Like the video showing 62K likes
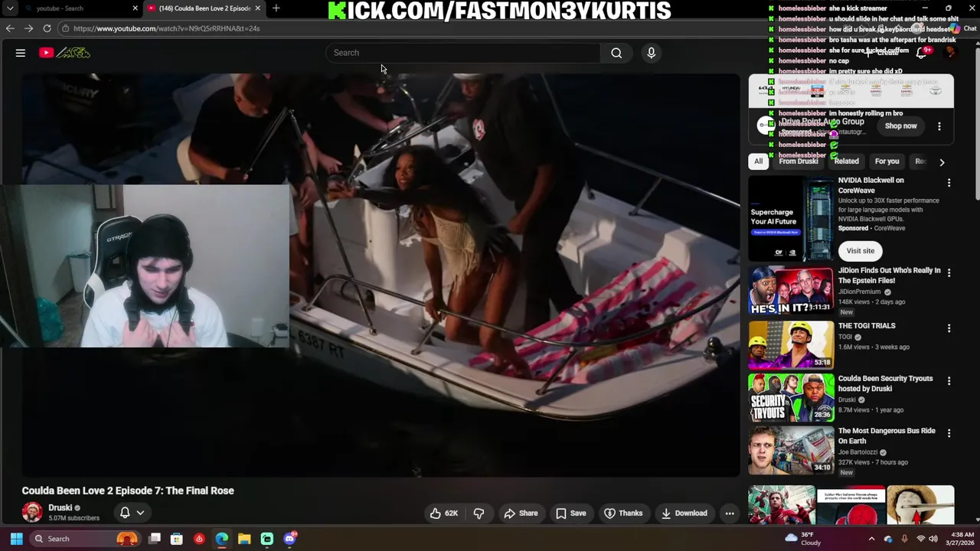Image resolution: width=980 pixels, height=551 pixels. click(x=444, y=514)
